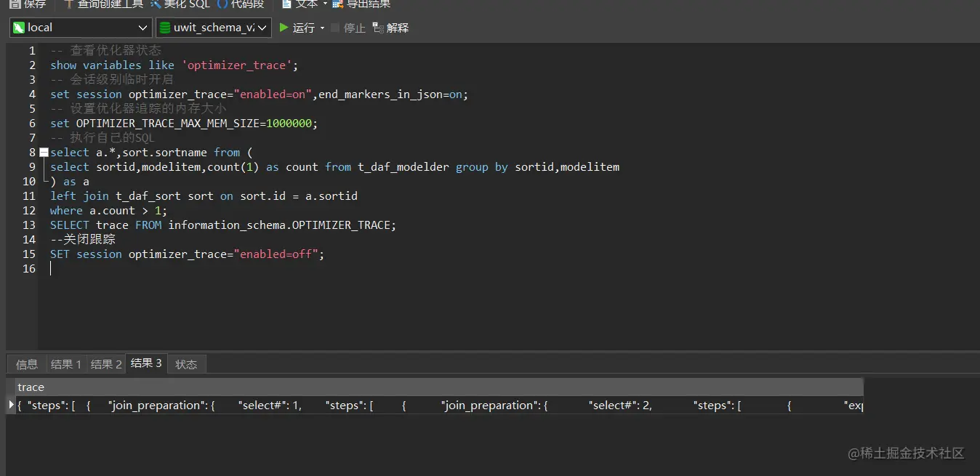Click the '-- 会话级别临时开启' comment line
Image resolution: width=980 pixels, height=476 pixels.
point(112,80)
